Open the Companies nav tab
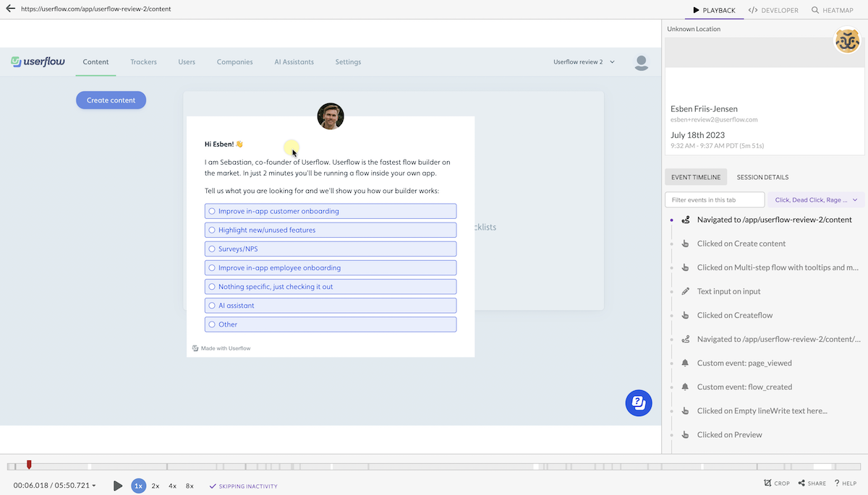868x495 pixels. tap(234, 62)
